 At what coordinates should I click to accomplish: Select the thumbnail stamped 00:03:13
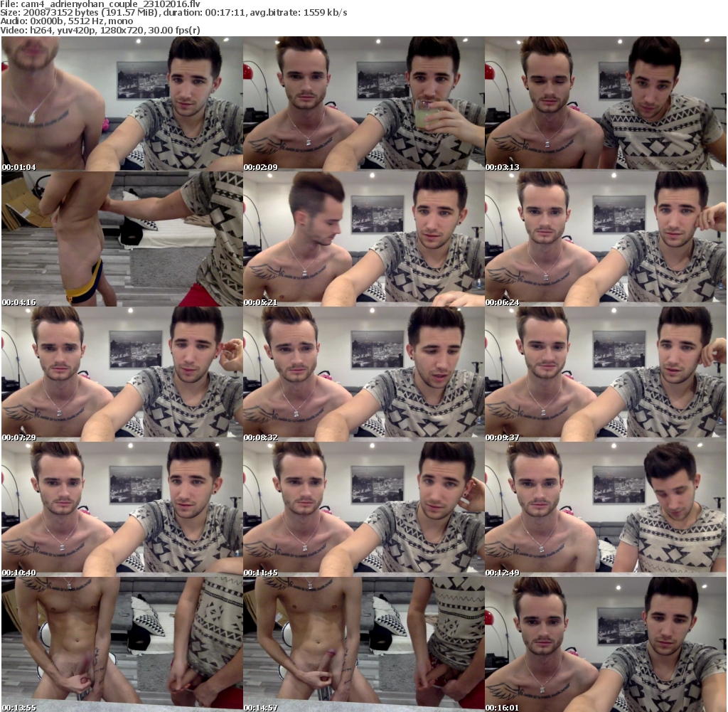[x=606, y=104]
